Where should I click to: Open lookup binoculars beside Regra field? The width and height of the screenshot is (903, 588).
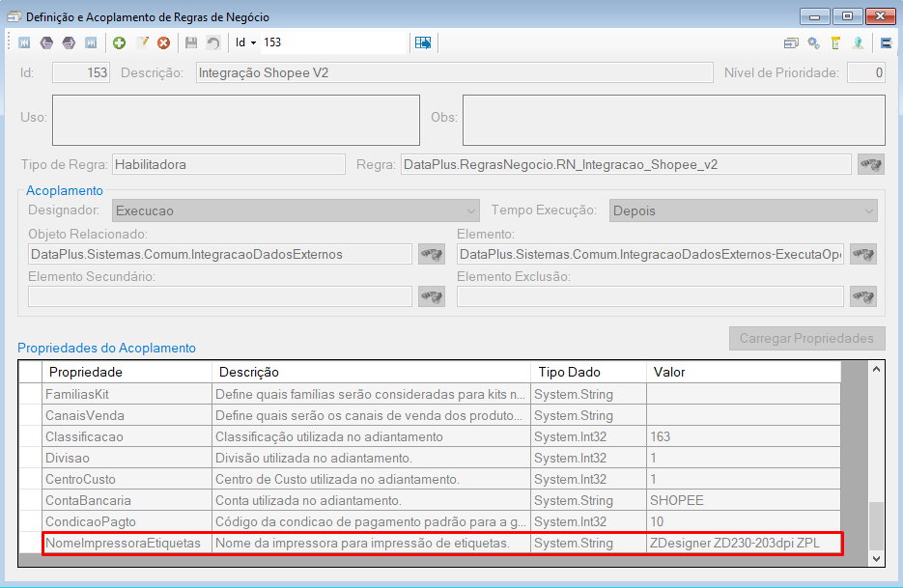[x=871, y=165]
